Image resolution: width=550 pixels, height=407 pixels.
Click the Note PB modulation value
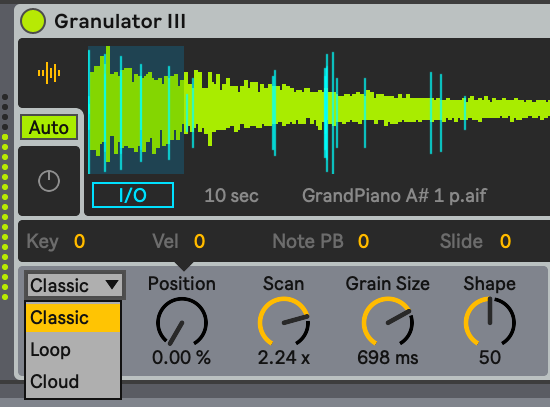[x=363, y=241]
